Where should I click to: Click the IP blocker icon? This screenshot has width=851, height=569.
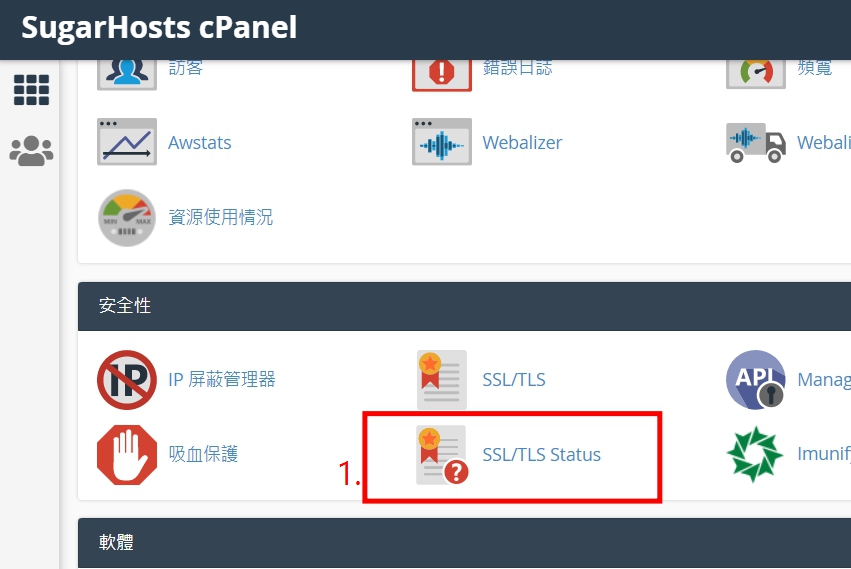pyautogui.click(x=127, y=380)
